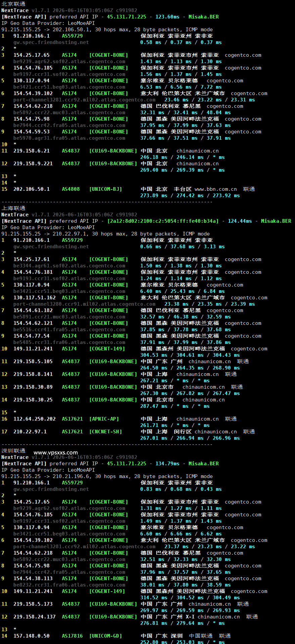Image resolution: width=295 pixels, height=644 pixels.
Task: Click the latency "48.04 ms"
Action: point(219,113)
